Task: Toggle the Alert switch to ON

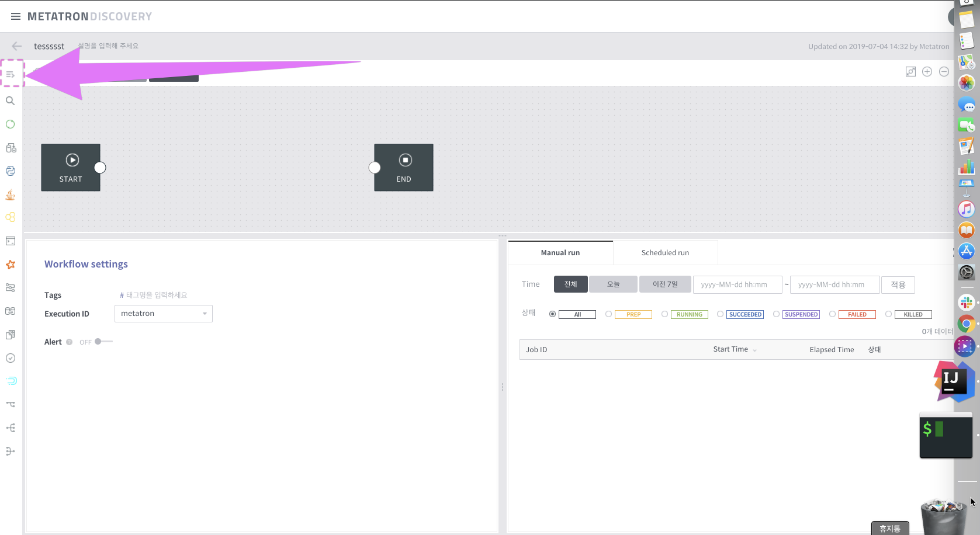Action: [99, 342]
